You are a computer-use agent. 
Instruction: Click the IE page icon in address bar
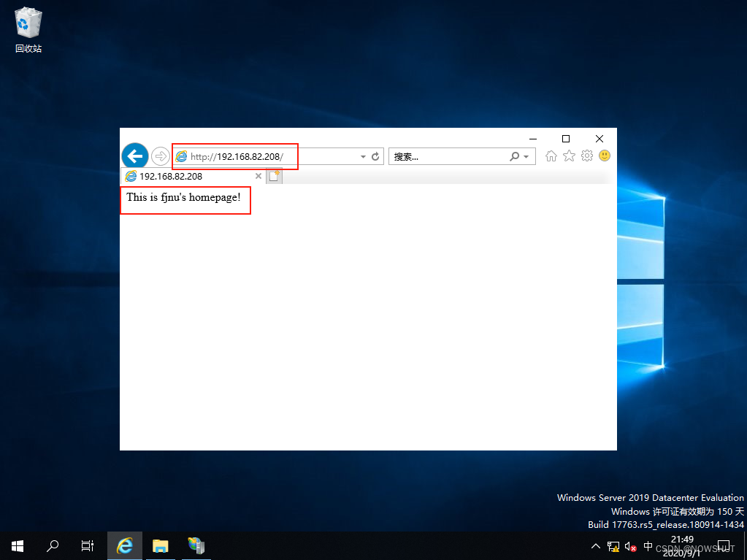coord(181,156)
